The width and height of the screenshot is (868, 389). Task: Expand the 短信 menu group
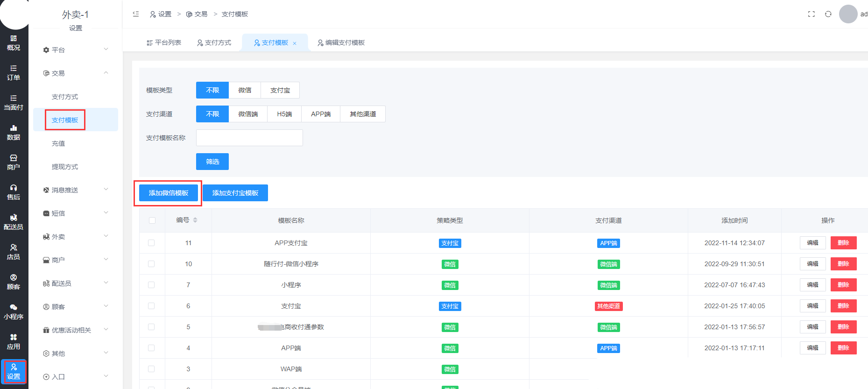[76, 213]
